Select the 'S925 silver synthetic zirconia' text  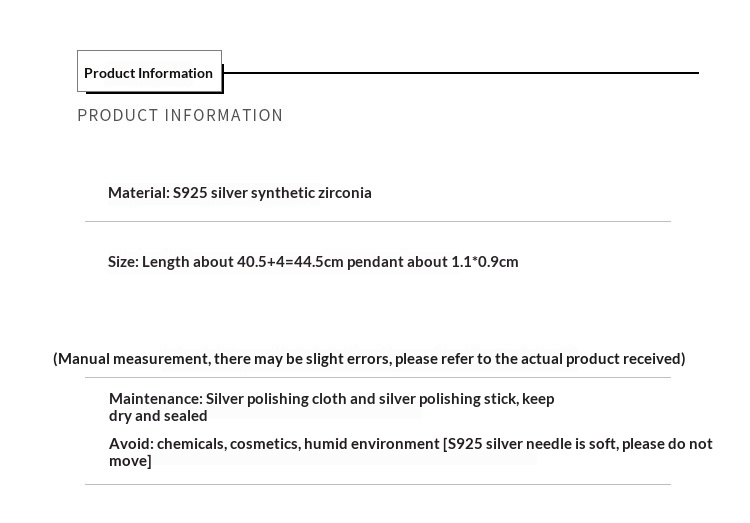tap(272, 193)
